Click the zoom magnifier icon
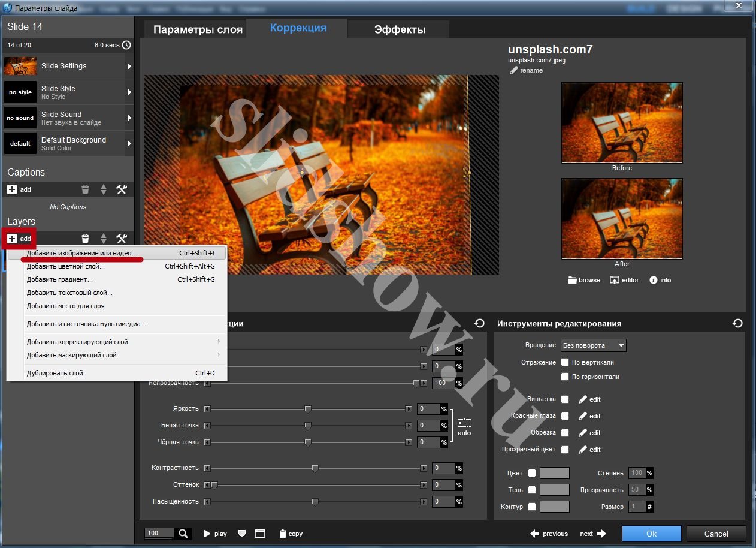The width and height of the screenshot is (756, 548). 183,533
